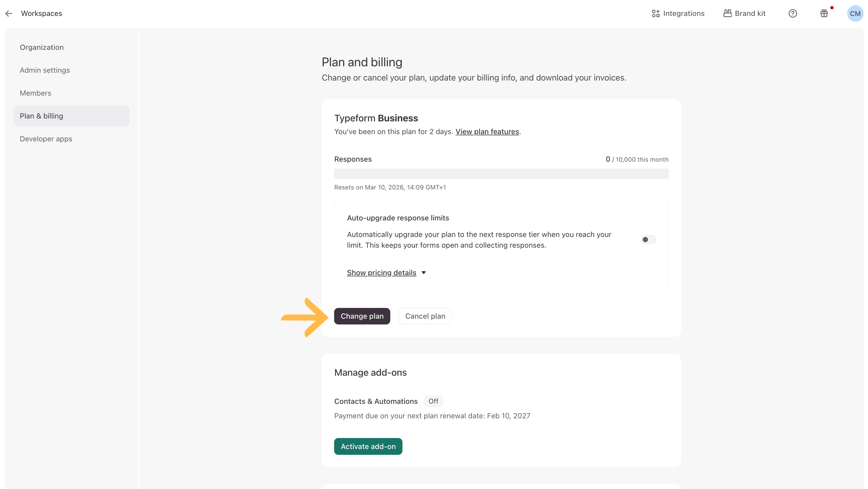Open Developer apps section
Screen dimensions: 868x489
pos(46,139)
